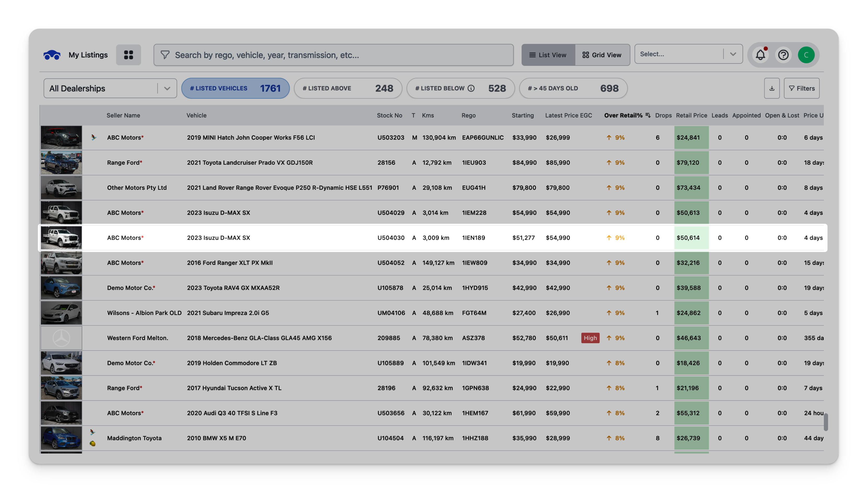Select the Listed Above 248 tab
This screenshot has height=493, width=868.
(x=348, y=88)
